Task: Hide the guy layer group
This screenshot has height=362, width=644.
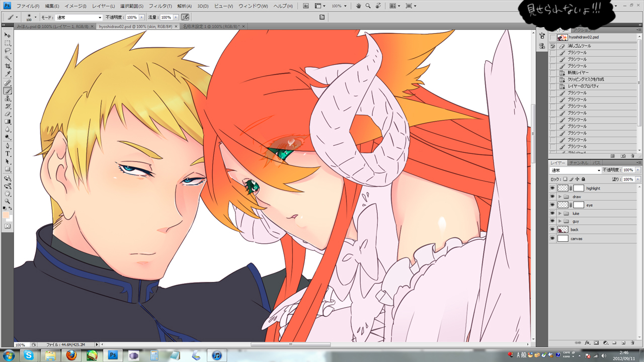Action: 552,221
